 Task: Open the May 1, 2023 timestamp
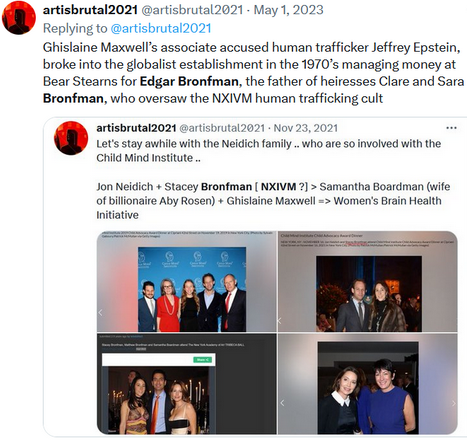[x=288, y=10]
